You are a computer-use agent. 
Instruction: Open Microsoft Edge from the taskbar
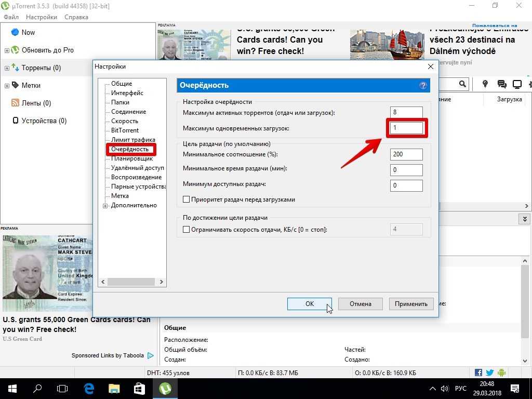89,388
